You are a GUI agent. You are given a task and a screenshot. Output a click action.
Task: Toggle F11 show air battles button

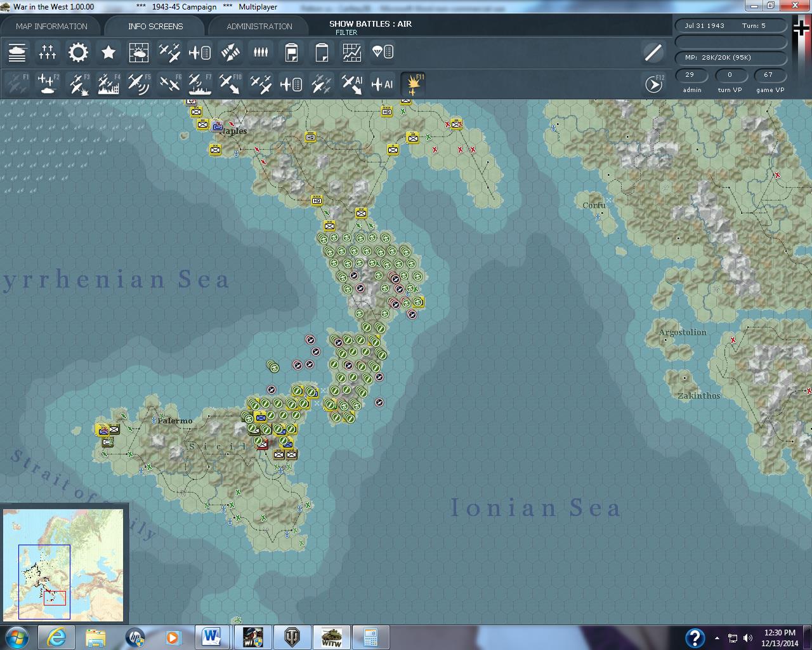[414, 84]
